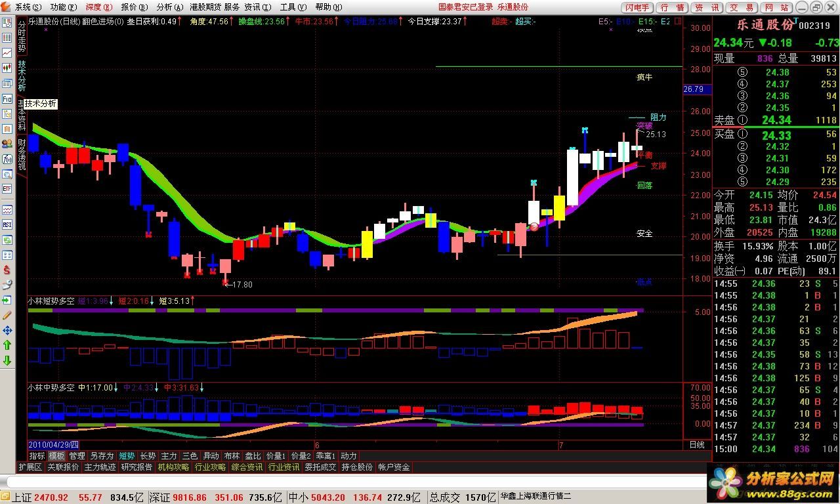Select the 布林 indicator tab
This screenshot has width=840, height=504.
(x=232, y=455)
